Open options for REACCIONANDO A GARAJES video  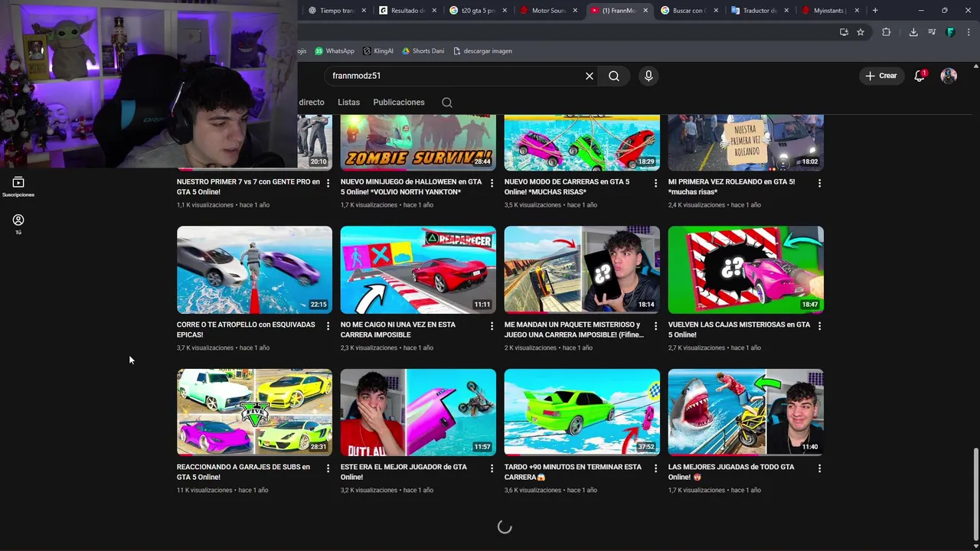[328, 468]
